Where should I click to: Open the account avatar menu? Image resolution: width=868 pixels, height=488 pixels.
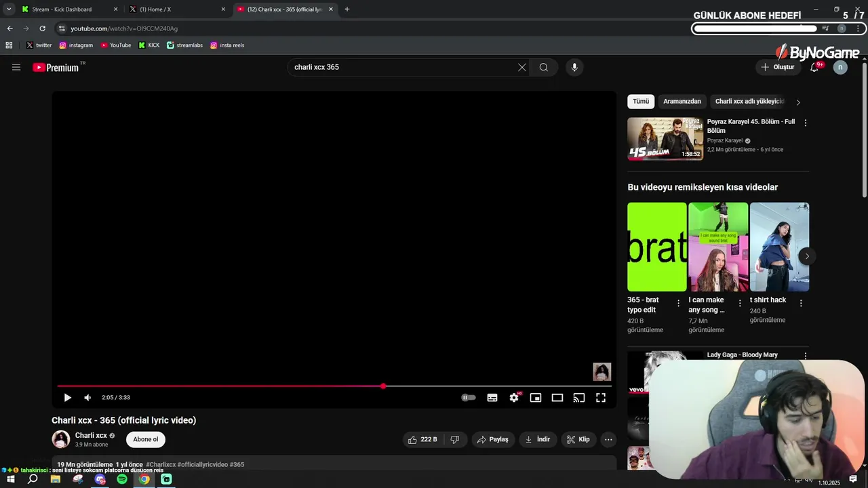point(840,67)
